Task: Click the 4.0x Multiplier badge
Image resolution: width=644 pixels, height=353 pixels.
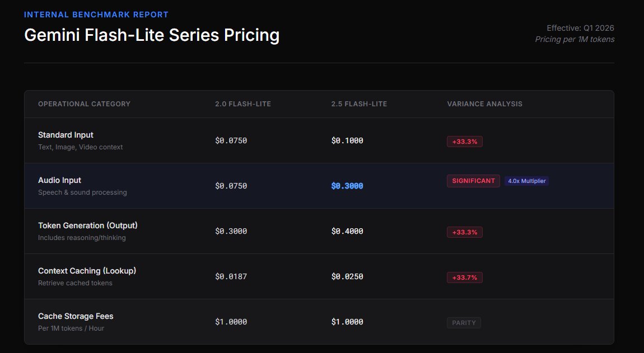Action: [x=526, y=181]
